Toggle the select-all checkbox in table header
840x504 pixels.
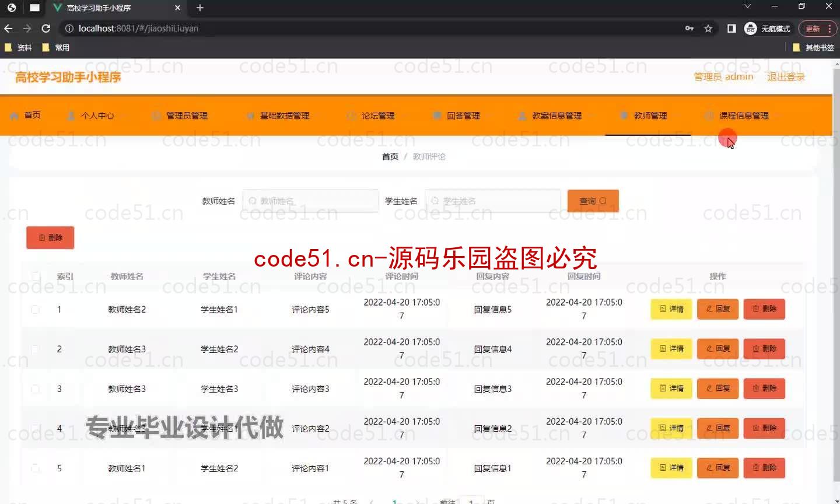pyautogui.click(x=36, y=276)
